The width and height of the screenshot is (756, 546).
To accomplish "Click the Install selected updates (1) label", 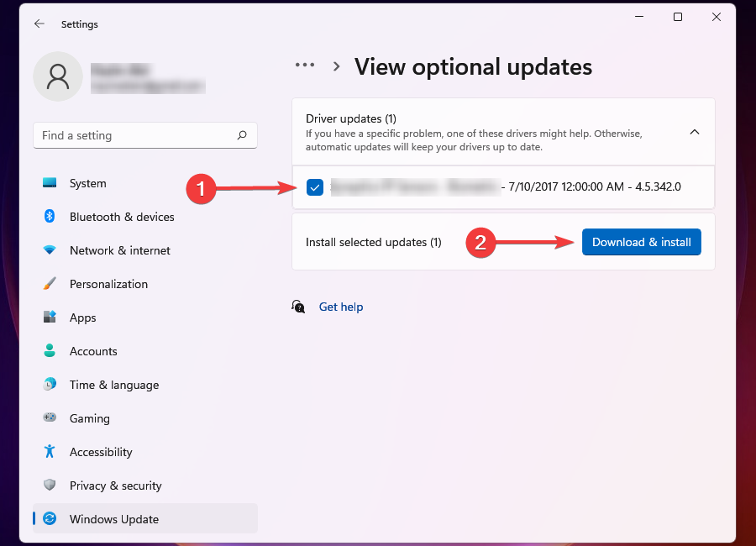I will (x=374, y=242).
